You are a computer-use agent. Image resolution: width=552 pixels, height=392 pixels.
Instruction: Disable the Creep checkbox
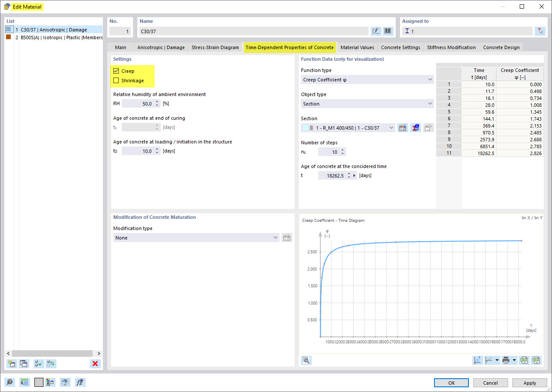(x=116, y=71)
